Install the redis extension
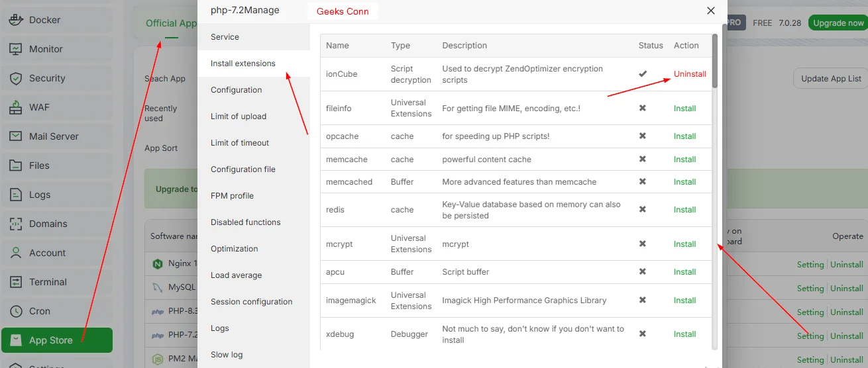Screen dimensions: 868x368 coord(684,210)
